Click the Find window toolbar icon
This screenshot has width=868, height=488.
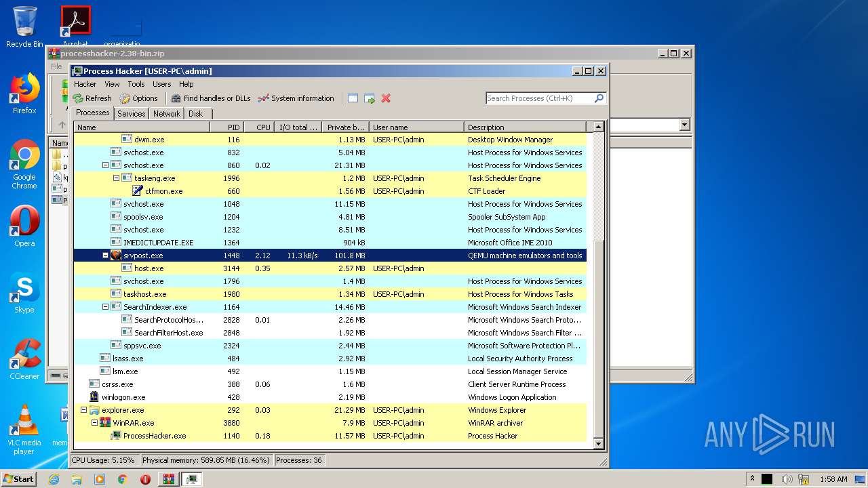coord(353,98)
